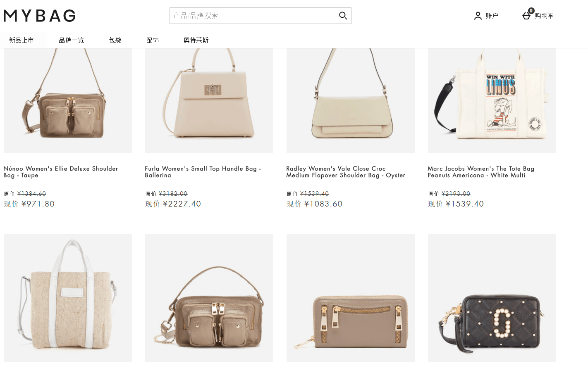588x373 pixels.
Task: Open Marc Jacobs Peanuts Tote Bag image
Action: pos(492,100)
